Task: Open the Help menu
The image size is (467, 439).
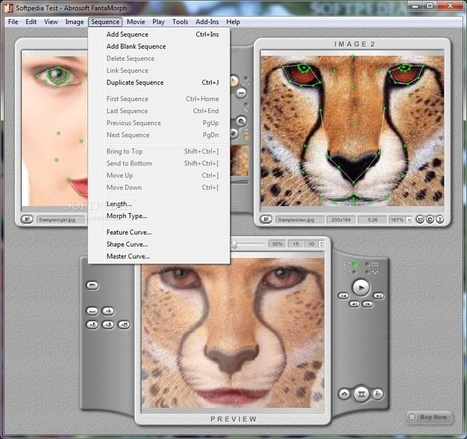Action: [x=233, y=22]
